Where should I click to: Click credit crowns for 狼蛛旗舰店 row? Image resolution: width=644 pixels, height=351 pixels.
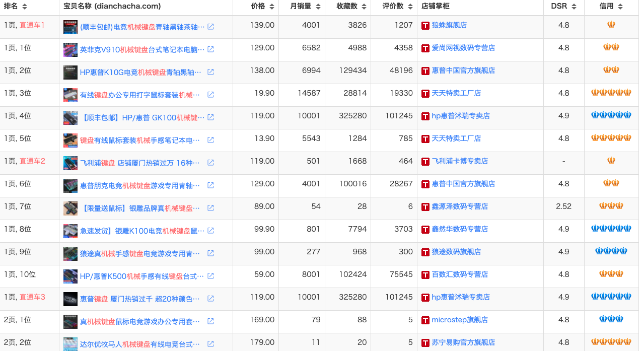pos(611,25)
